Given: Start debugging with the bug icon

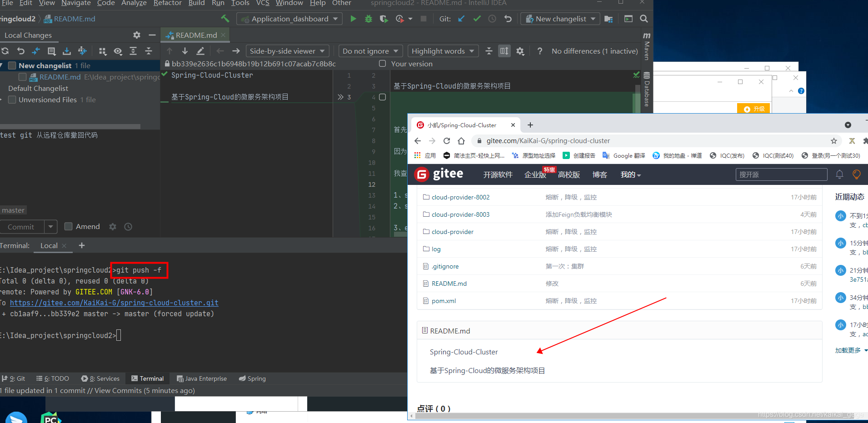Looking at the screenshot, I should 368,19.
